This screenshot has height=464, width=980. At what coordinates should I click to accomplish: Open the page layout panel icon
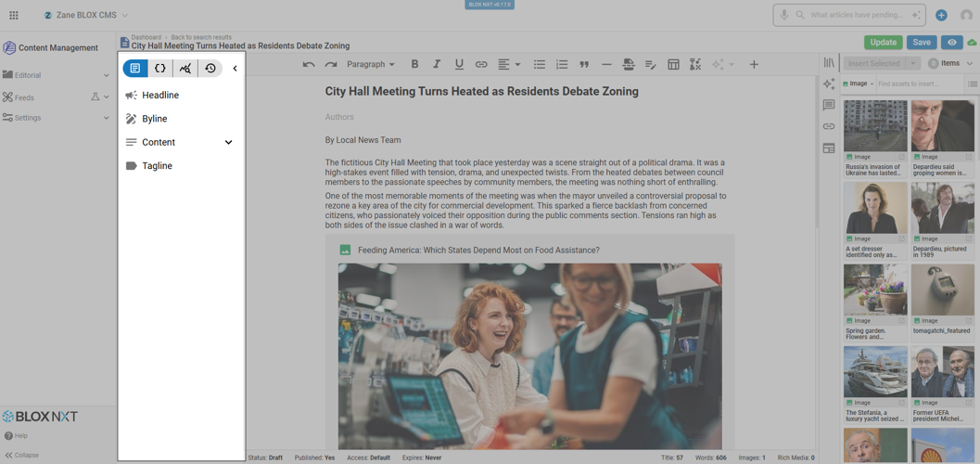[829, 148]
